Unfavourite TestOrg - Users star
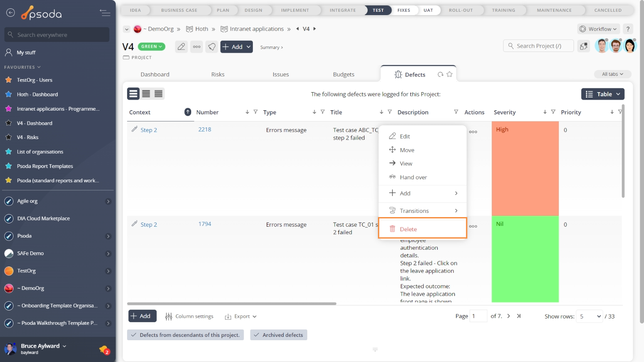 click(x=8, y=80)
